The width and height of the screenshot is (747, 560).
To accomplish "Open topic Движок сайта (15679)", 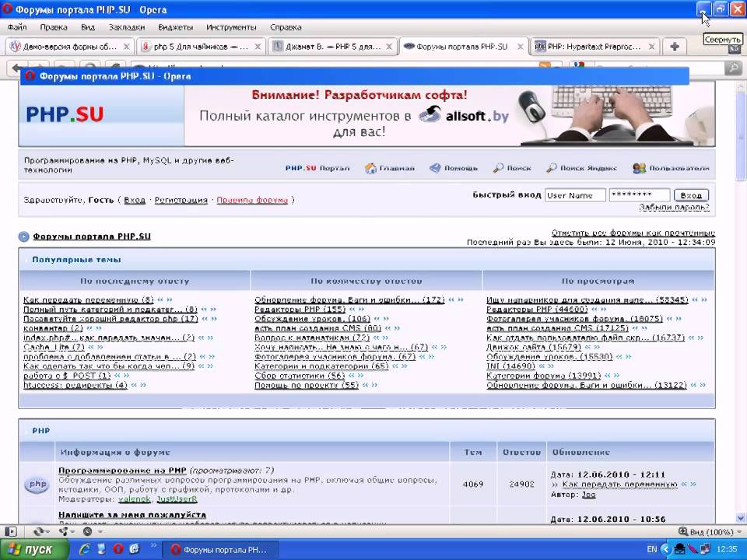I will coord(534,347).
